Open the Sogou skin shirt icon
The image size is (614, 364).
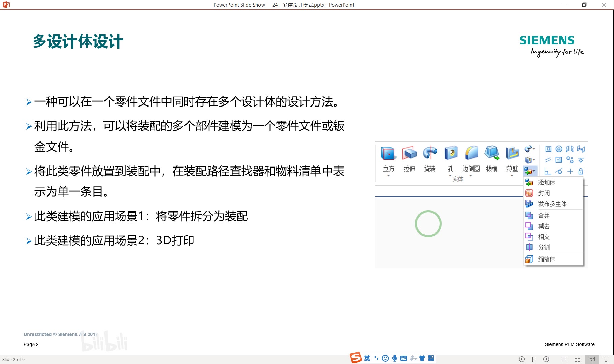click(422, 358)
